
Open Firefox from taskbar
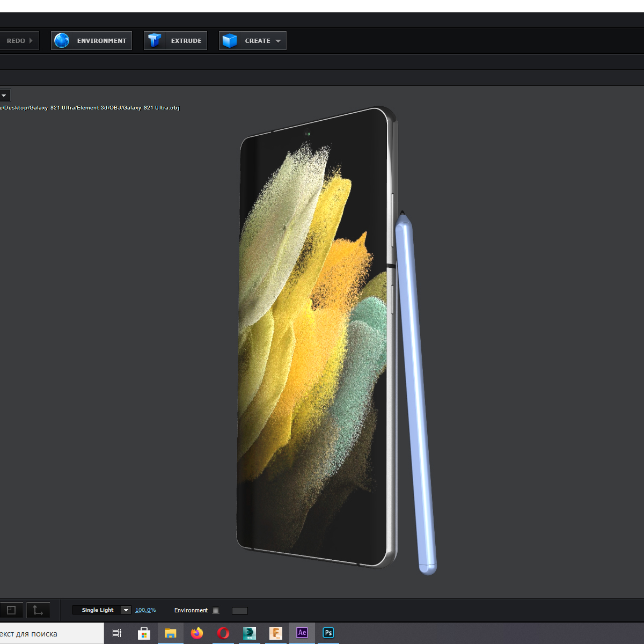click(197, 633)
